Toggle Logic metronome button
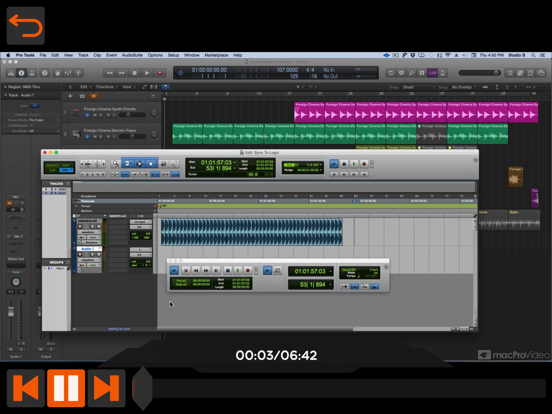 point(443,73)
